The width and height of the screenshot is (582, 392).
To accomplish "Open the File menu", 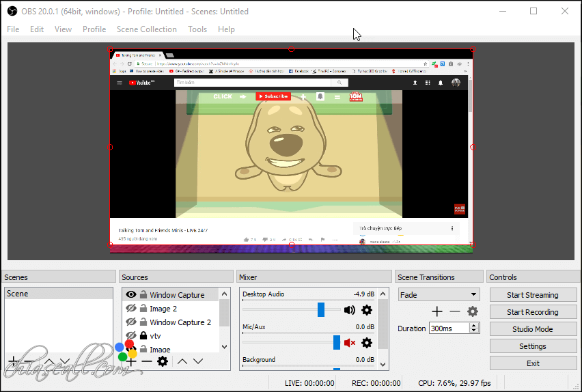I will pos(13,29).
